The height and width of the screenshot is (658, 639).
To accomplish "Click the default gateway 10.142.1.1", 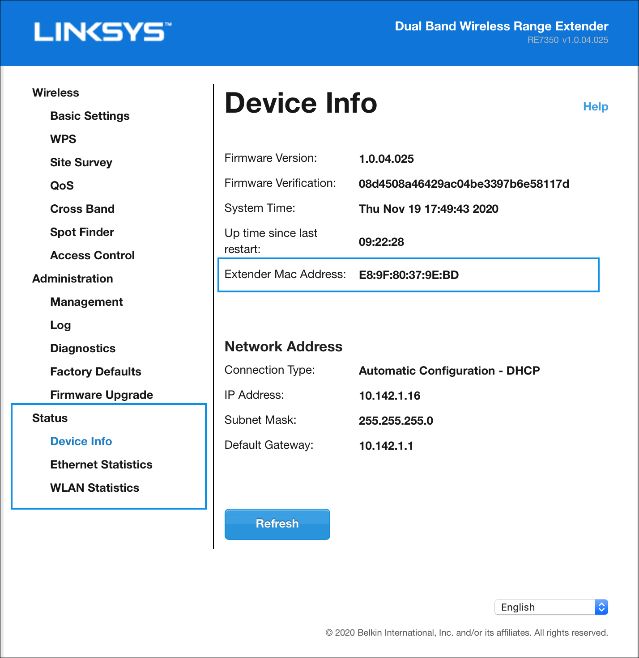I will pos(386,446).
